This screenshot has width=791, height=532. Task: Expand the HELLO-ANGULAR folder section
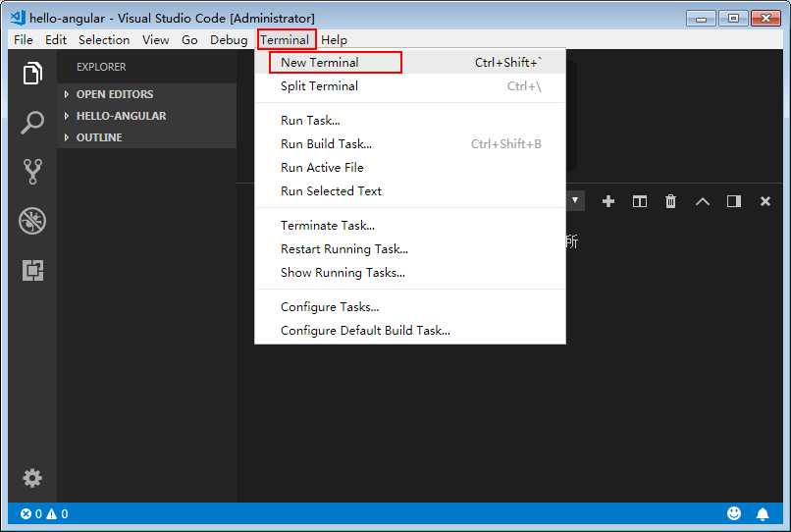tap(147, 116)
